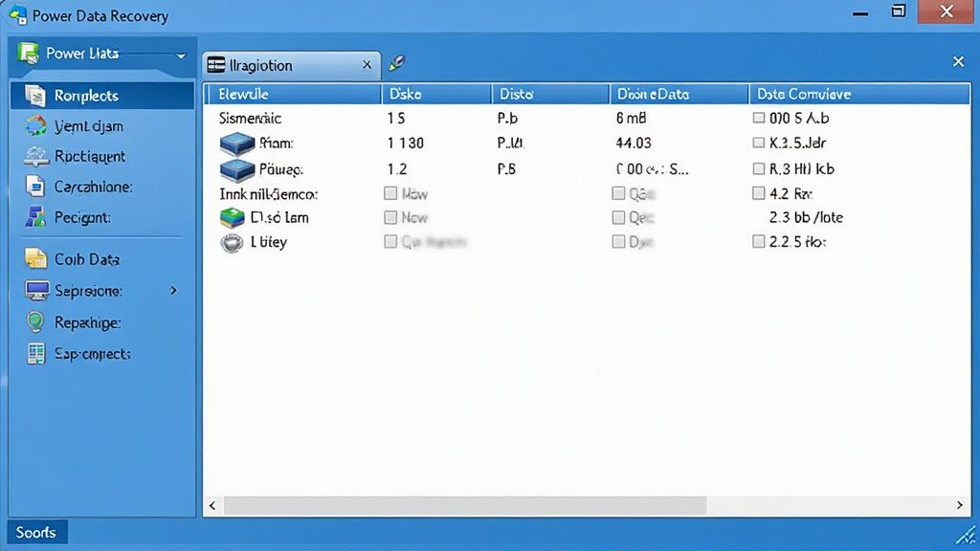Click the Power Llats header icon

(28, 54)
